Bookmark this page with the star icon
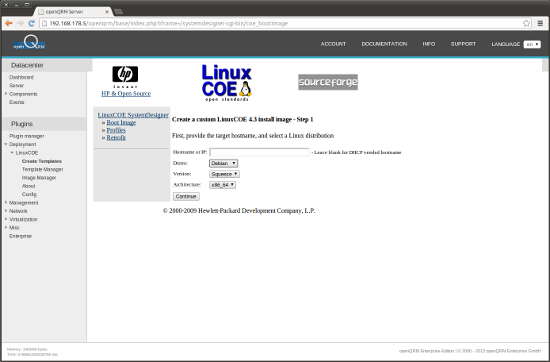This screenshot has height=362, width=550. tap(526, 23)
